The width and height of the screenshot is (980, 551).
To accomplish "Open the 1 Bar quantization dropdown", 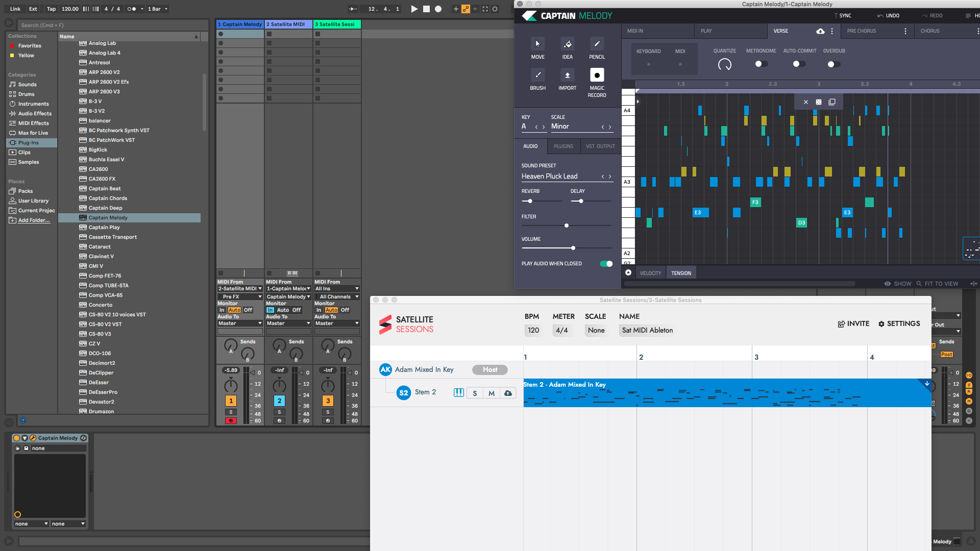I will [x=158, y=9].
